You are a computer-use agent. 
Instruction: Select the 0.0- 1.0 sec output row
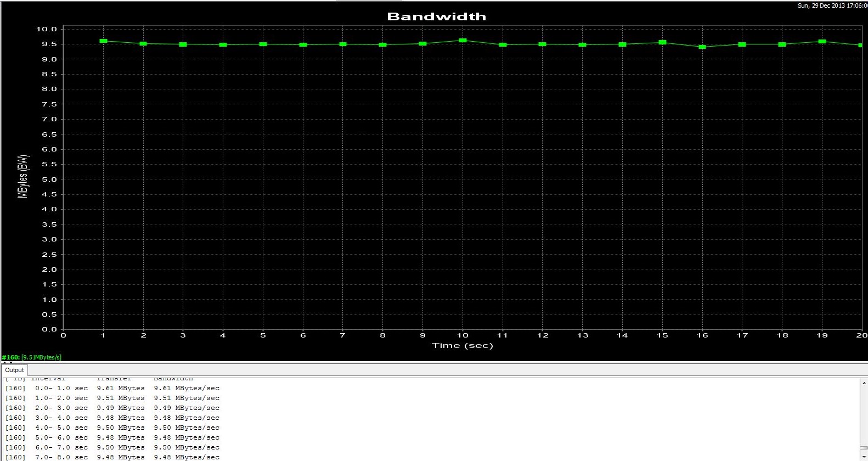[x=112, y=388]
